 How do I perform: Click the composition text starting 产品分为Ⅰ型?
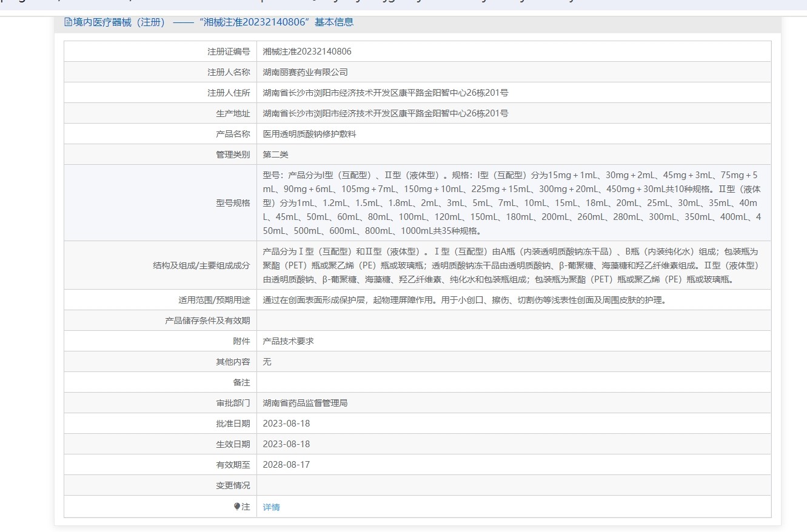click(511, 265)
